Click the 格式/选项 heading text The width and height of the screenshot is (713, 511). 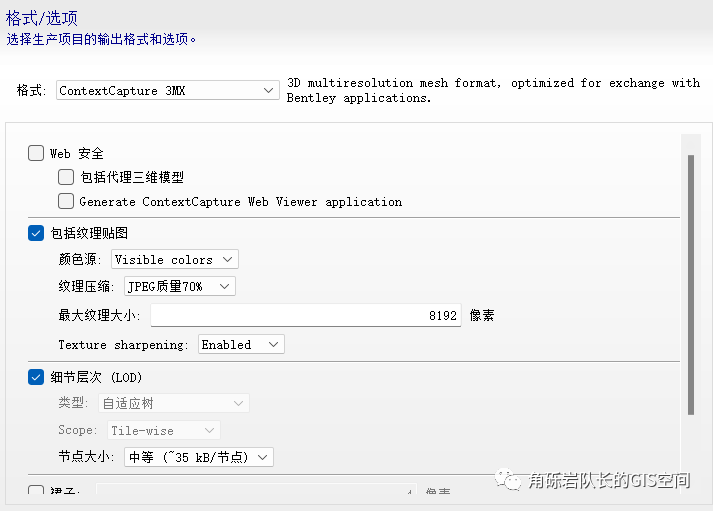42,18
